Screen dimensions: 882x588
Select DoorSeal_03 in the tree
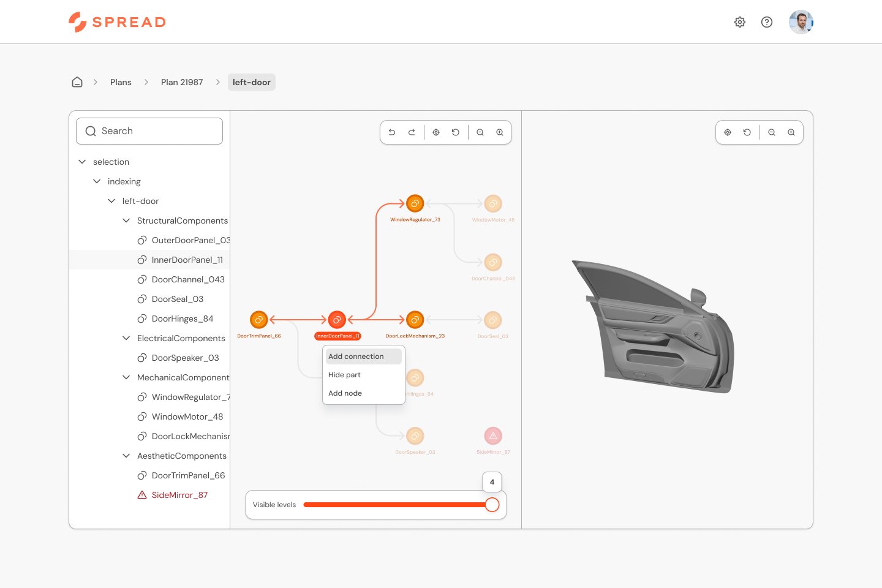click(149, 299)
